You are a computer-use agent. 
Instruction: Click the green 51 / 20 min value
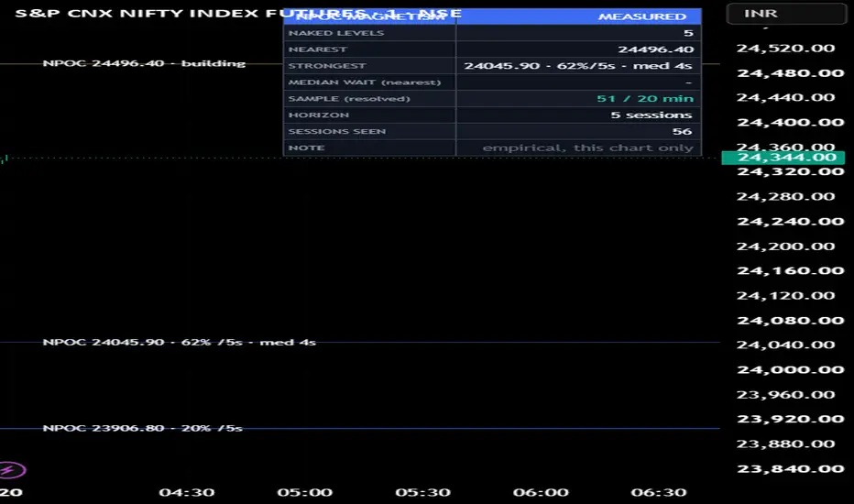tap(645, 99)
